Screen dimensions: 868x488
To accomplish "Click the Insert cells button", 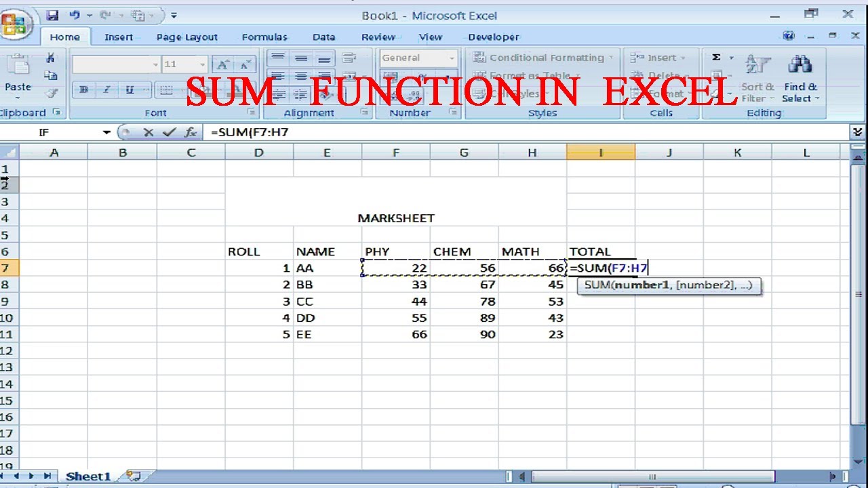I will click(658, 58).
